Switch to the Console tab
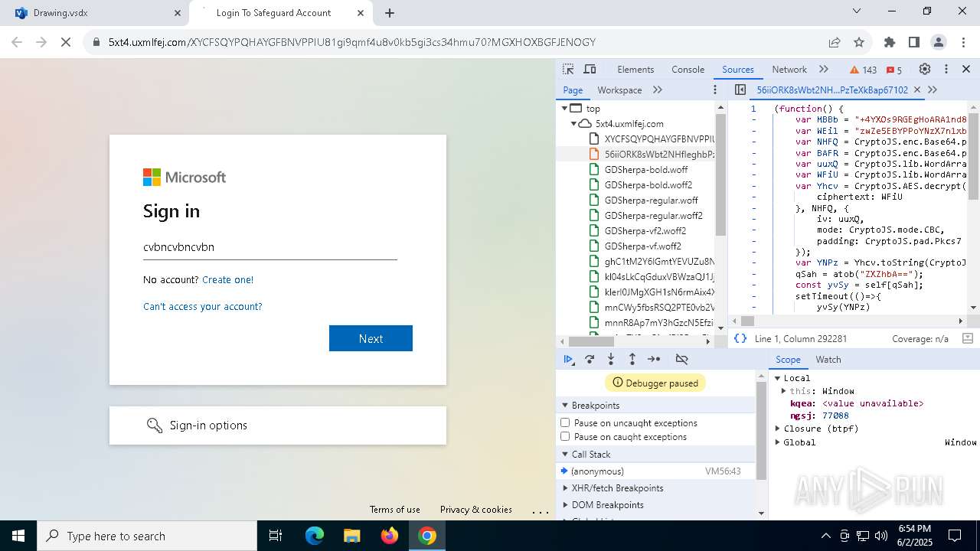 click(688, 70)
